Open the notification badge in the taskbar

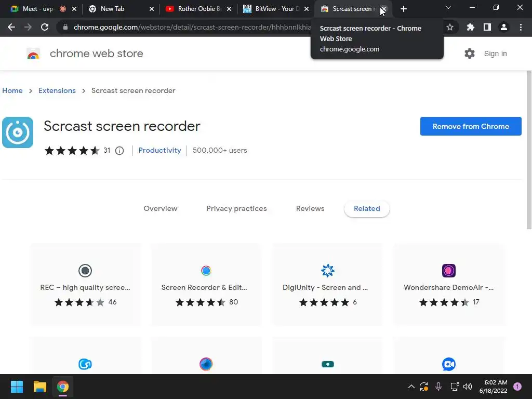point(517,387)
